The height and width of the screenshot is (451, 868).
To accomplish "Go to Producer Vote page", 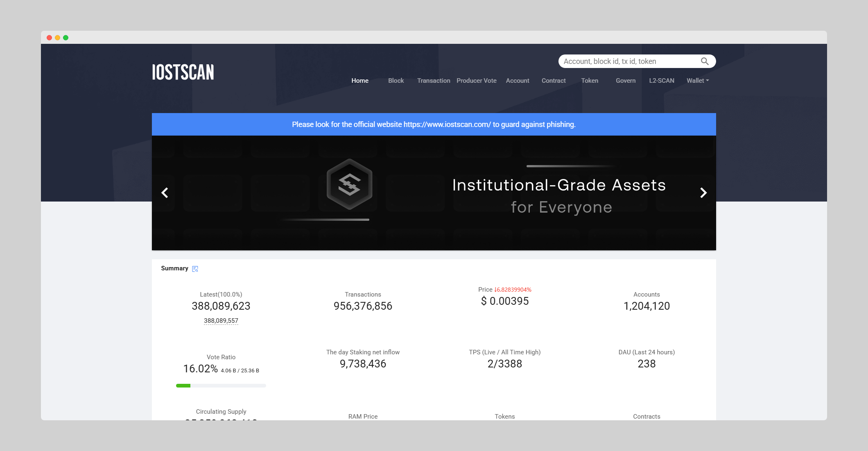I will [476, 81].
